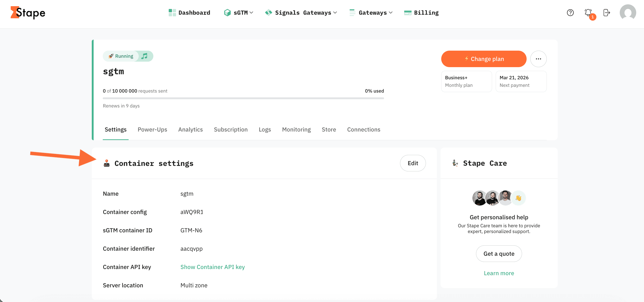Expand the Signals Gateways dropdown
This screenshot has width=644, height=302.
click(301, 13)
